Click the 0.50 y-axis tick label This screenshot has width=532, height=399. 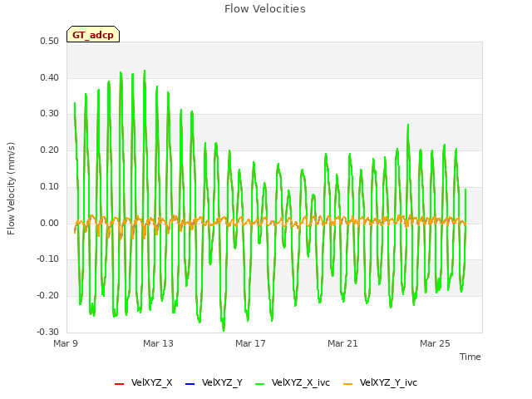pyautogui.click(x=50, y=41)
